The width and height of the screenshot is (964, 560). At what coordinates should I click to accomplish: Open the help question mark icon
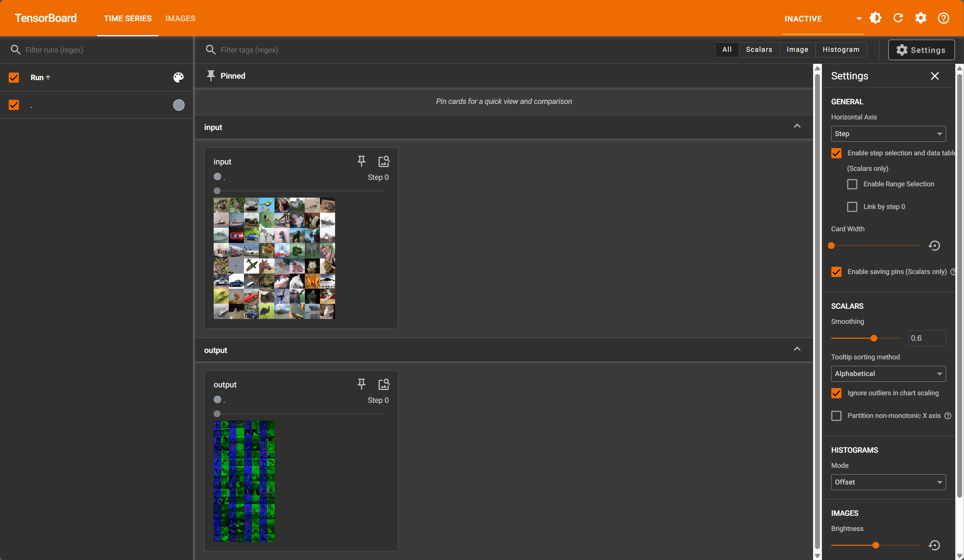(943, 18)
